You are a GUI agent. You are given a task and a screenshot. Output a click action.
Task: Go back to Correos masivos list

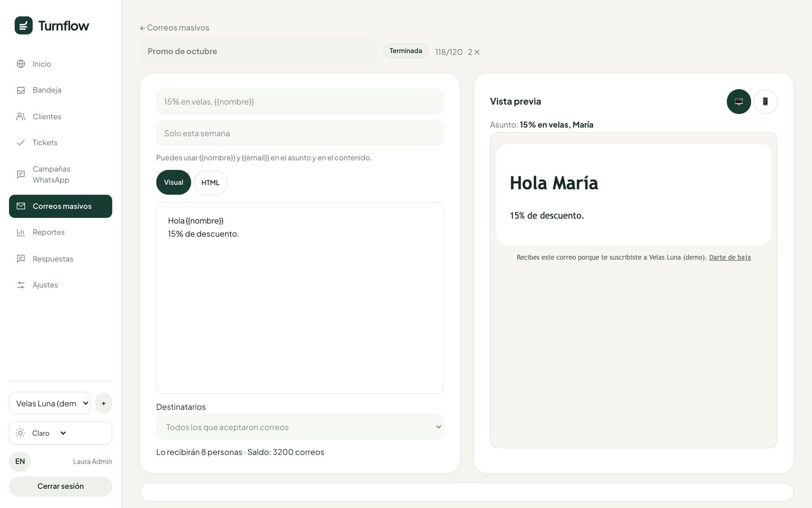174,28
